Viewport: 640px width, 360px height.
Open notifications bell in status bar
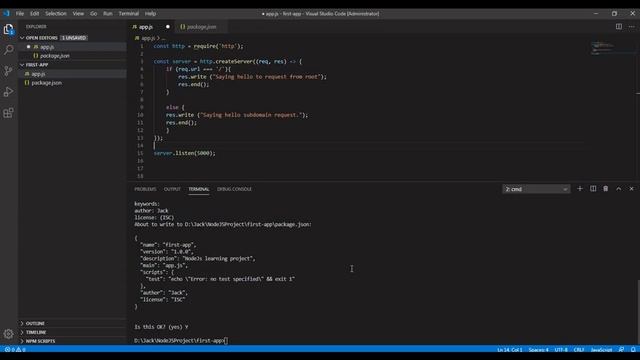point(633,350)
